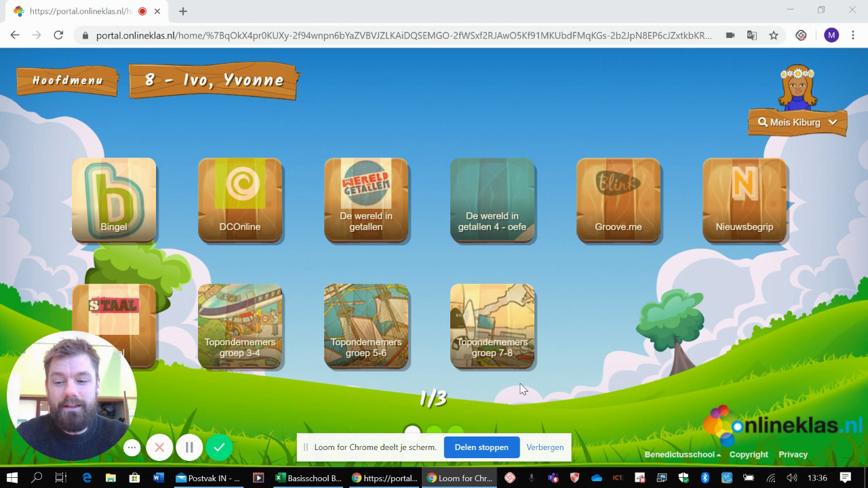Bookmark this page with star icon
The width and height of the screenshot is (868, 488).
click(774, 35)
